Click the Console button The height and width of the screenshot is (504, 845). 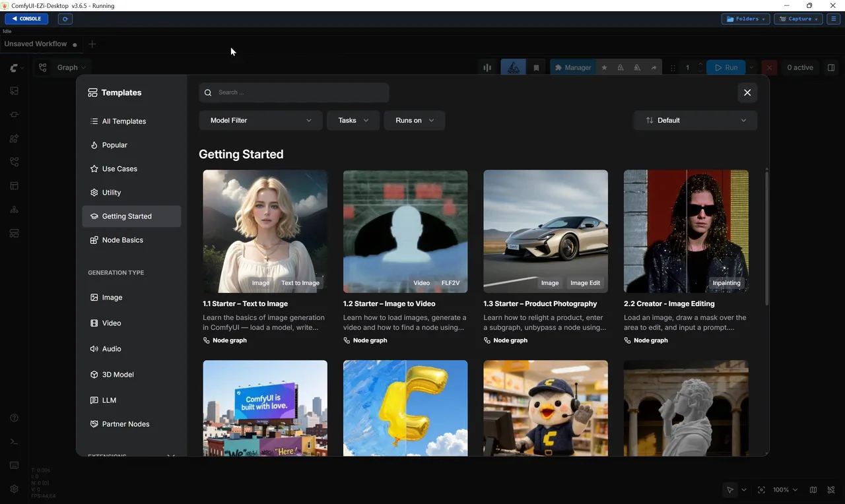click(x=26, y=19)
